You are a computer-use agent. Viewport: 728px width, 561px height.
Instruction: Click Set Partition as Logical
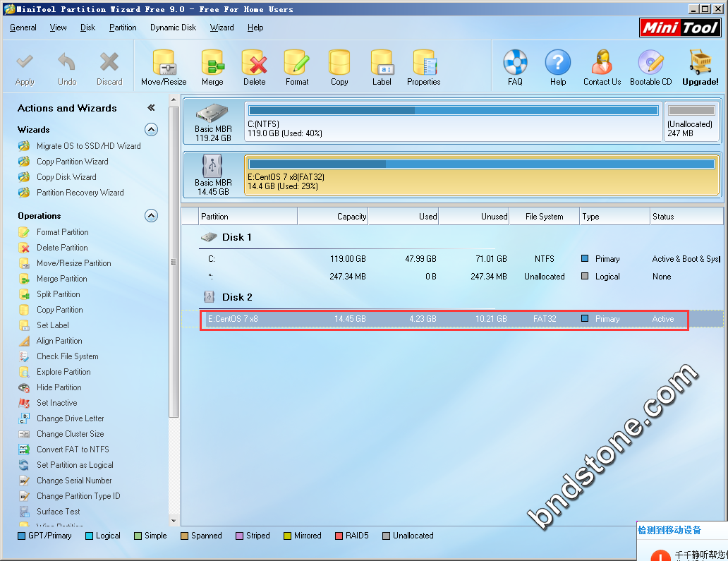(x=75, y=465)
